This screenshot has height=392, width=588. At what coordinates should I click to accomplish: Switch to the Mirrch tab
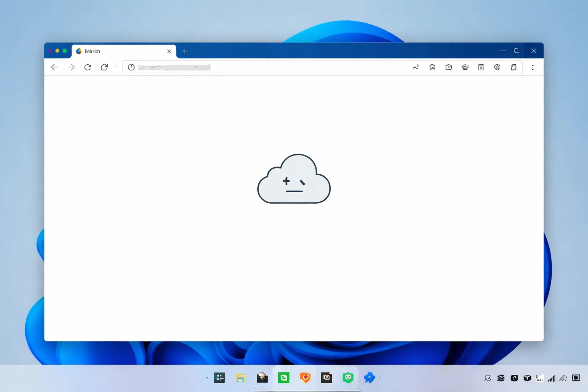point(124,51)
